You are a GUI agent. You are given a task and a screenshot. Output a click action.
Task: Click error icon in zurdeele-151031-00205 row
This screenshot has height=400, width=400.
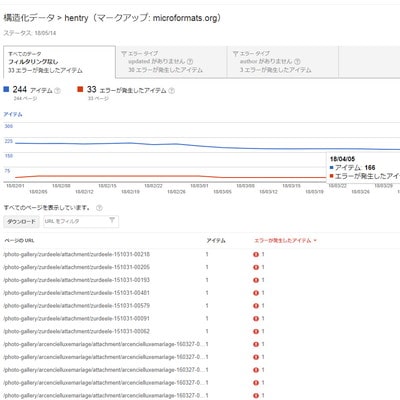pos(256,267)
